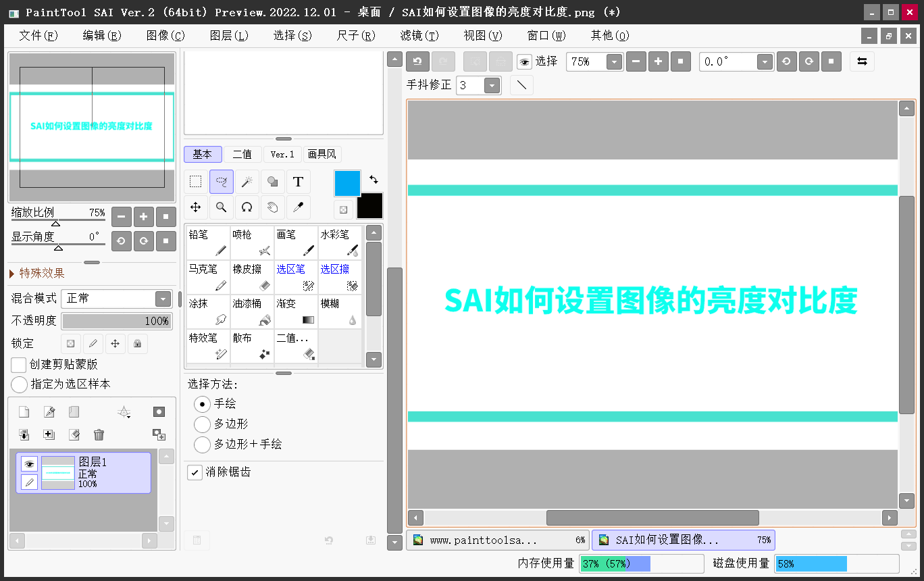Clear layer with eraser icon

pos(74,434)
